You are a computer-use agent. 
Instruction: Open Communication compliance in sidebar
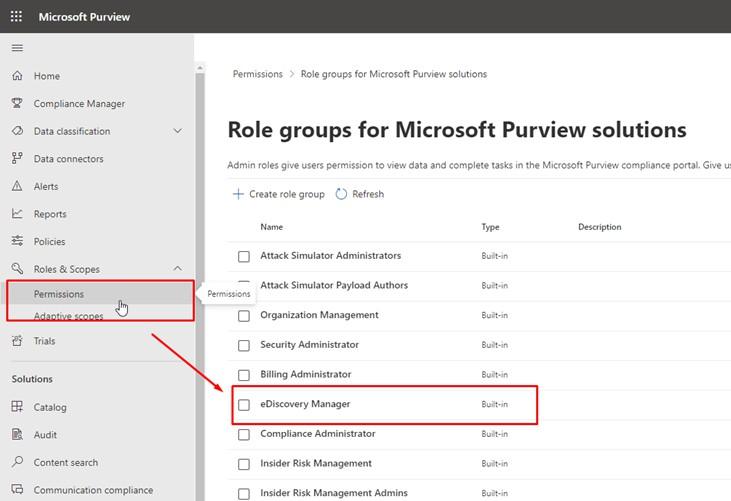(93, 490)
